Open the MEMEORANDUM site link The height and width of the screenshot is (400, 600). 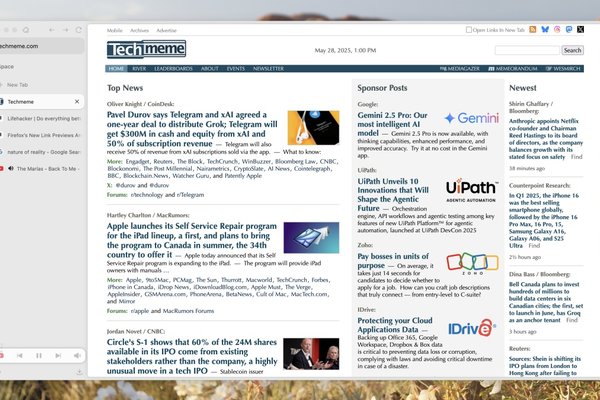pyautogui.click(x=513, y=69)
